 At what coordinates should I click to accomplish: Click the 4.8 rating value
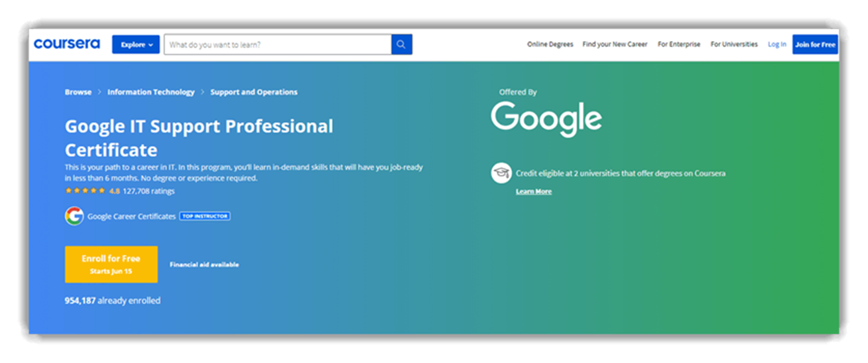point(115,191)
